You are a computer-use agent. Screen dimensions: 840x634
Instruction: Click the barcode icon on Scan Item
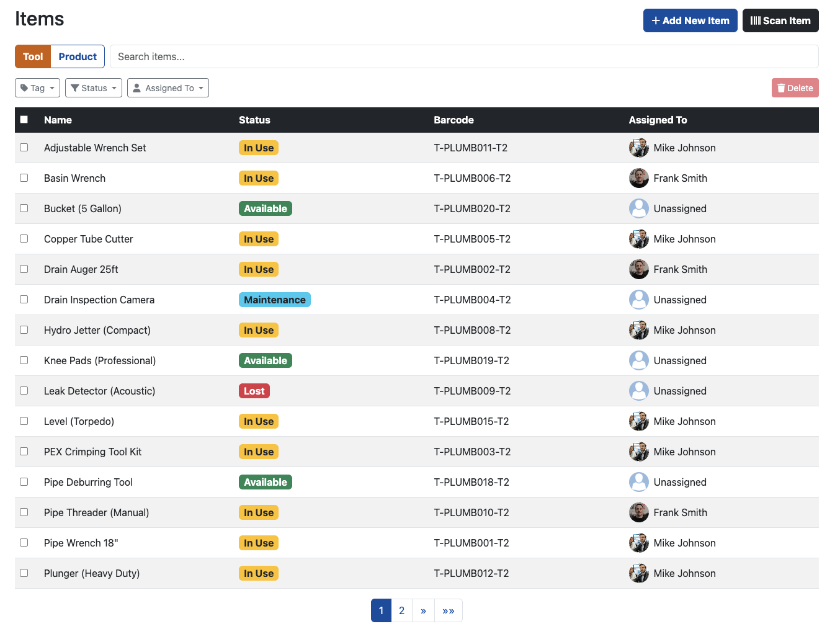click(x=756, y=20)
